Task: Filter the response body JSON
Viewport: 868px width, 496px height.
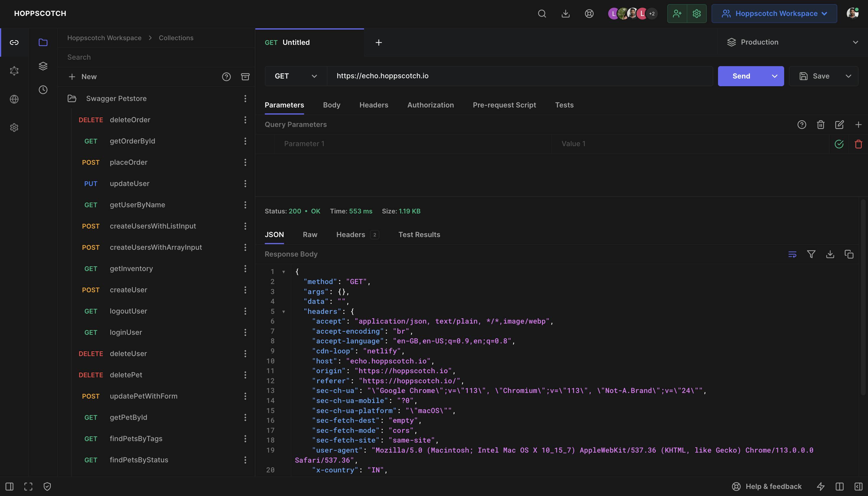Action: coord(811,254)
